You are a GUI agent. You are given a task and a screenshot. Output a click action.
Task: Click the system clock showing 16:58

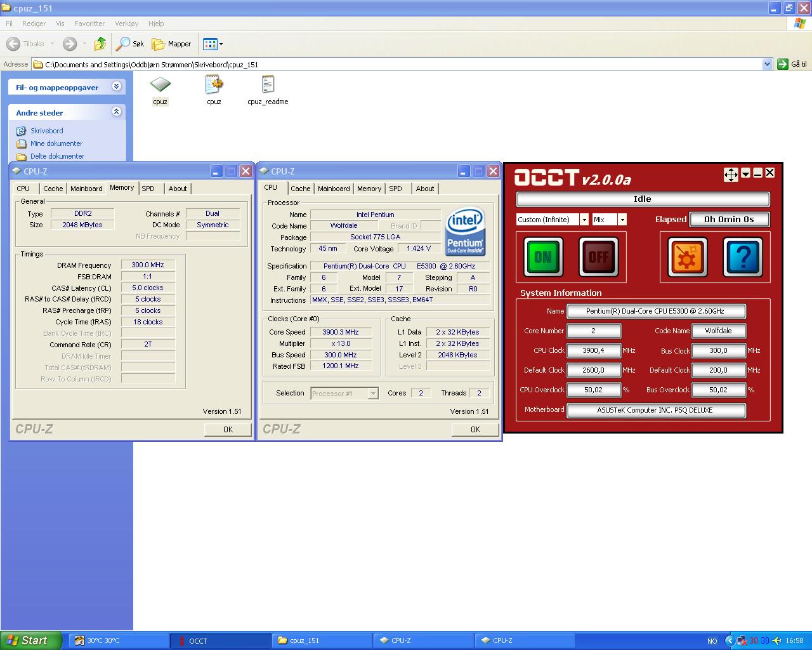point(794,641)
